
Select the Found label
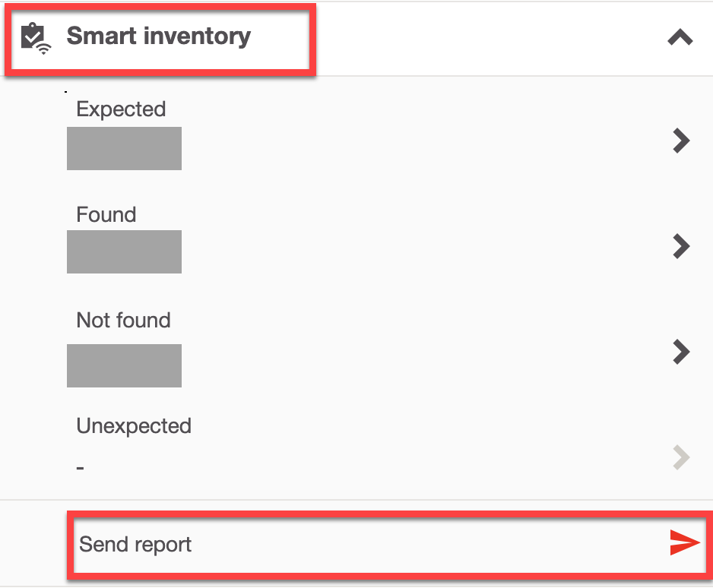[x=106, y=214]
